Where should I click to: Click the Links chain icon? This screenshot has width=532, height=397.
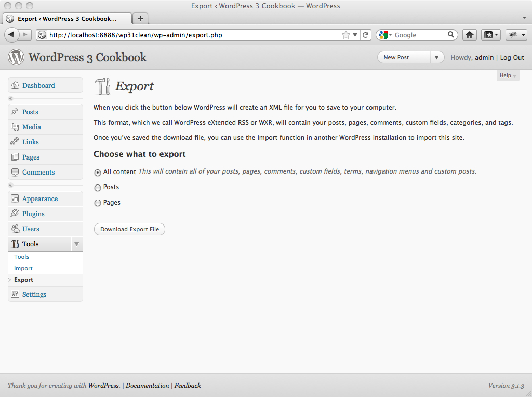click(x=15, y=142)
